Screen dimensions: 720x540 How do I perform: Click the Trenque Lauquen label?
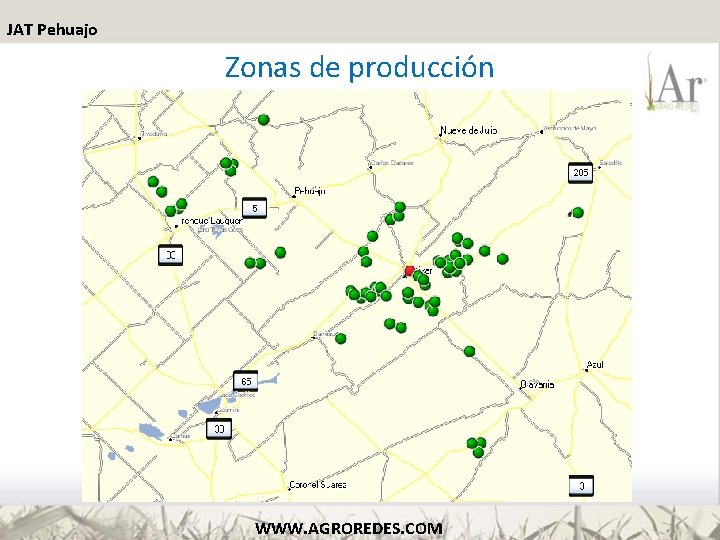click(x=210, y=221)
